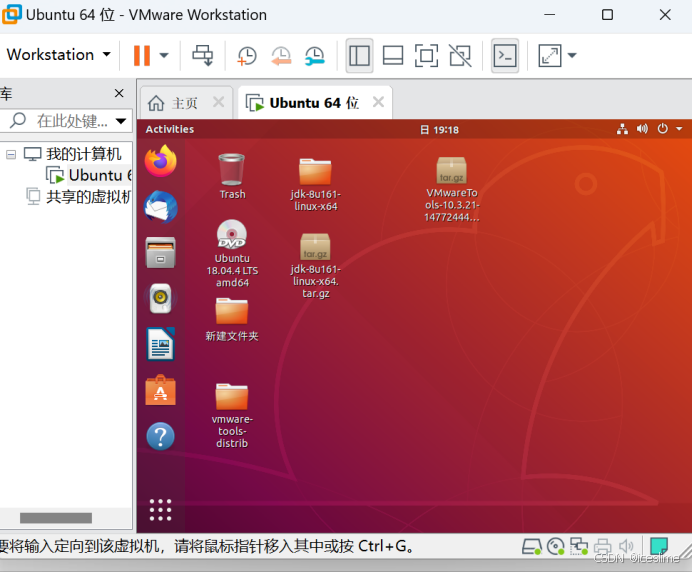Collapse the 我的计算机 tree node

coord(11,154)
